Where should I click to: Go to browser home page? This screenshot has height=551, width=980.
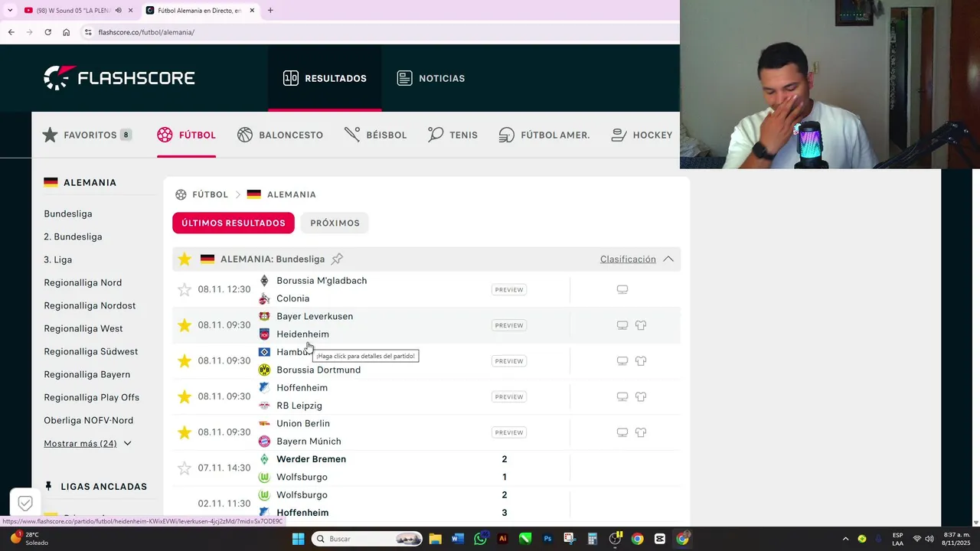point(66,32)
